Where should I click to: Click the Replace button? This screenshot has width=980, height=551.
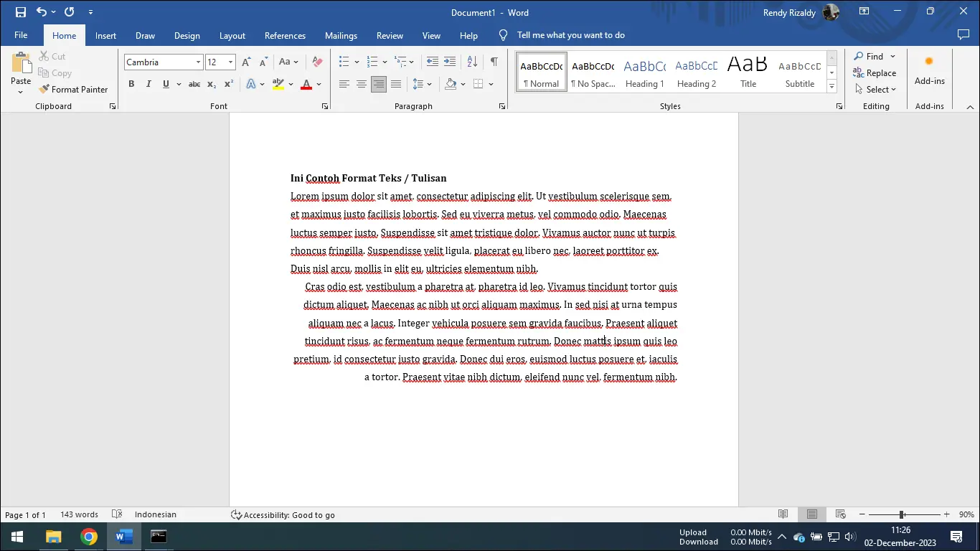(x=875, y=73)
